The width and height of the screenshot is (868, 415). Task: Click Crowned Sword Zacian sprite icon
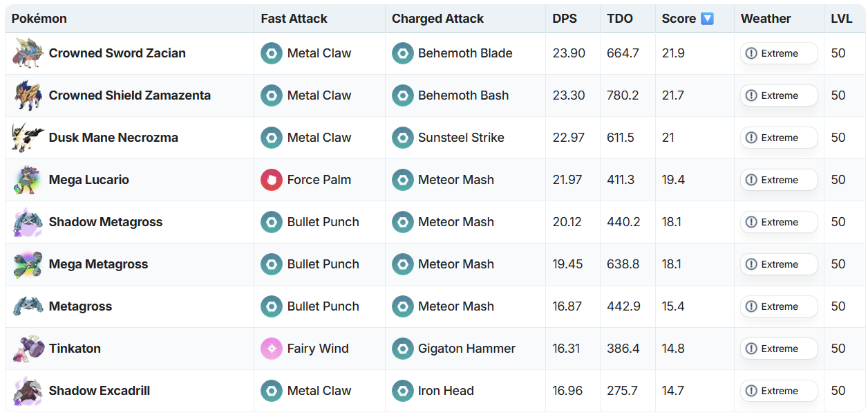click(x=28, y=53)
